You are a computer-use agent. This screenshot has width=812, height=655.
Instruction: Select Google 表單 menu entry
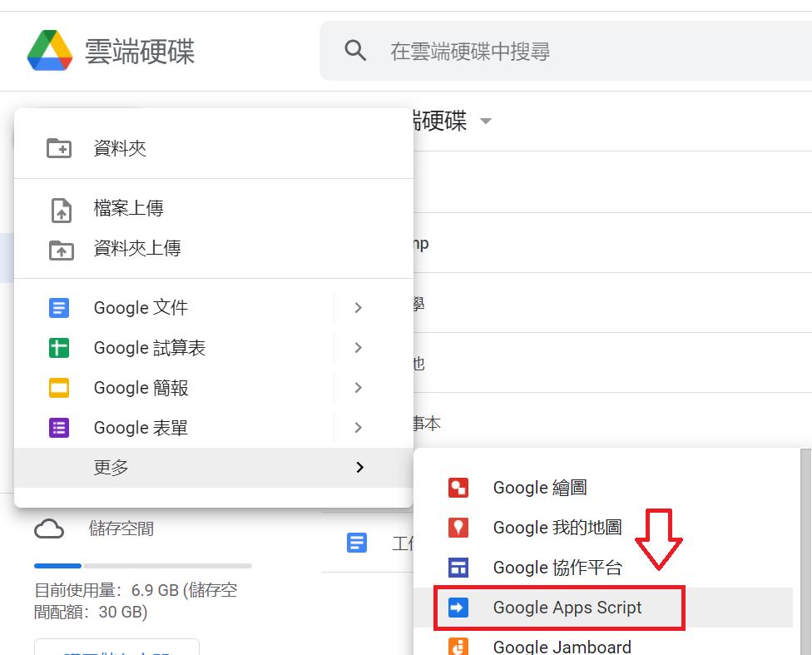pyautogui.click(x=174, y=428)
